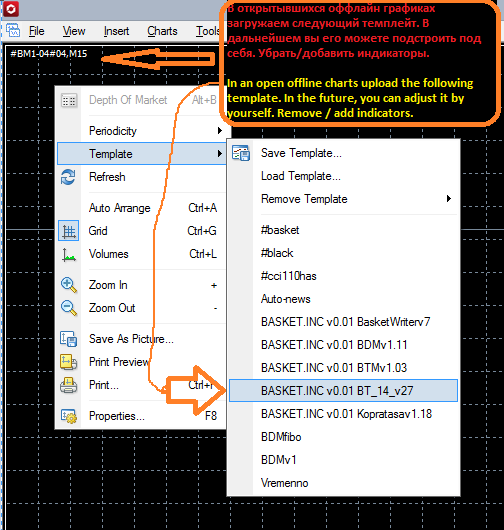Click the Depth Of Market icon
The height and width of the screenshot is (530, 504).
[69, 100]
